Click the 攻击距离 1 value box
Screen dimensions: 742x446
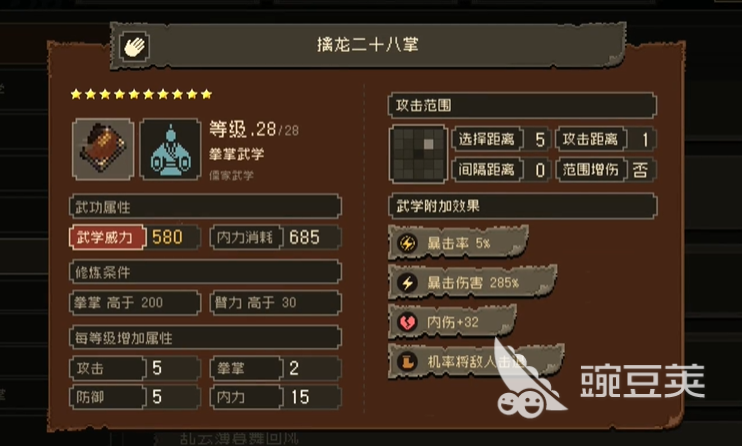pos(642,139)
